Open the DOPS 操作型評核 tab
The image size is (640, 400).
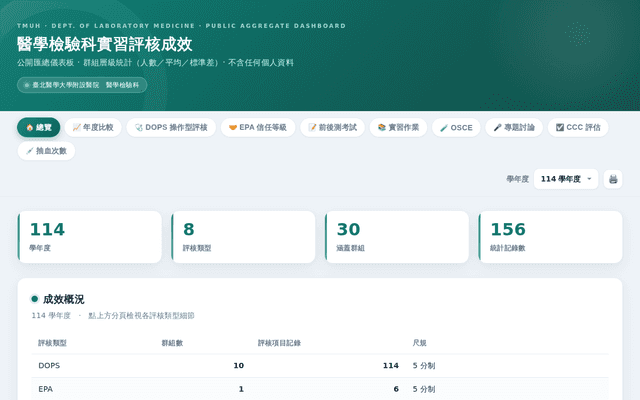tap(171, 128)
